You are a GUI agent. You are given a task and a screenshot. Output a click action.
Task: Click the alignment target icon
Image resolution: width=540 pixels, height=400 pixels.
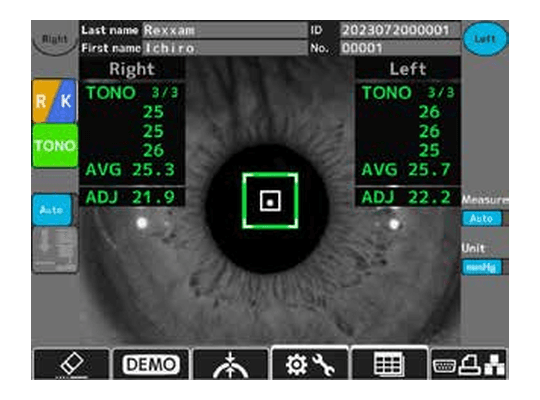[x=230, y=364]
